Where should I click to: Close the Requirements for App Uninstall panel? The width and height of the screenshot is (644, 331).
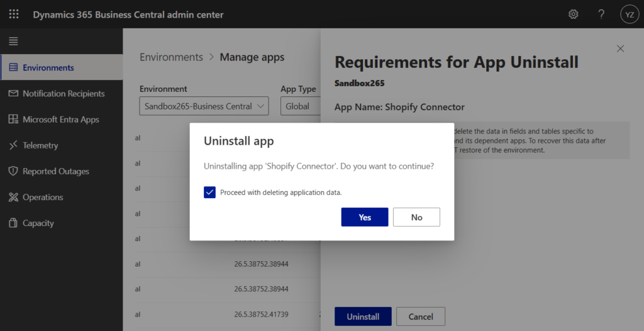point(620,48)
